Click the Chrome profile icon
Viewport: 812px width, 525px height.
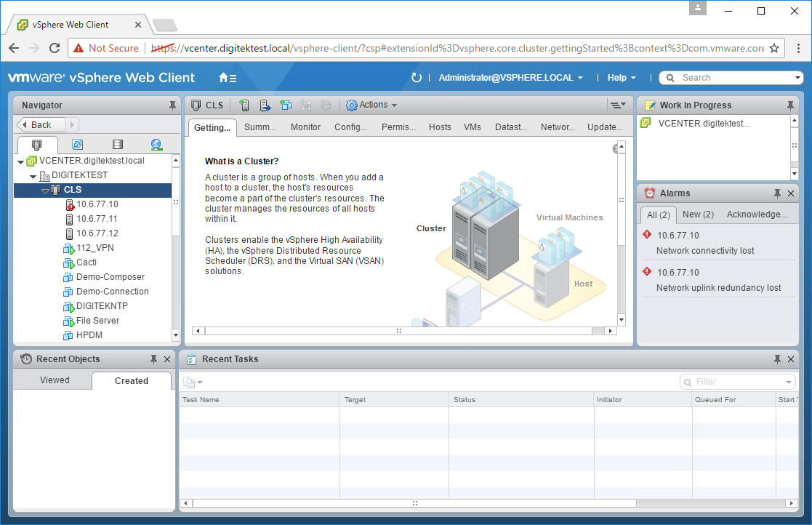[698, 8]
